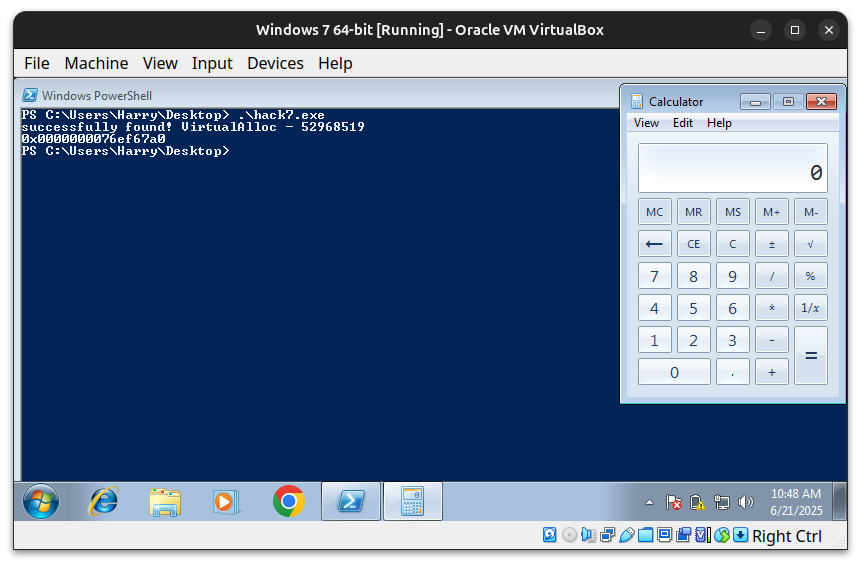Click the MR memory recall button
Viewport: 861px width, 566px height.
coord(694,212)
